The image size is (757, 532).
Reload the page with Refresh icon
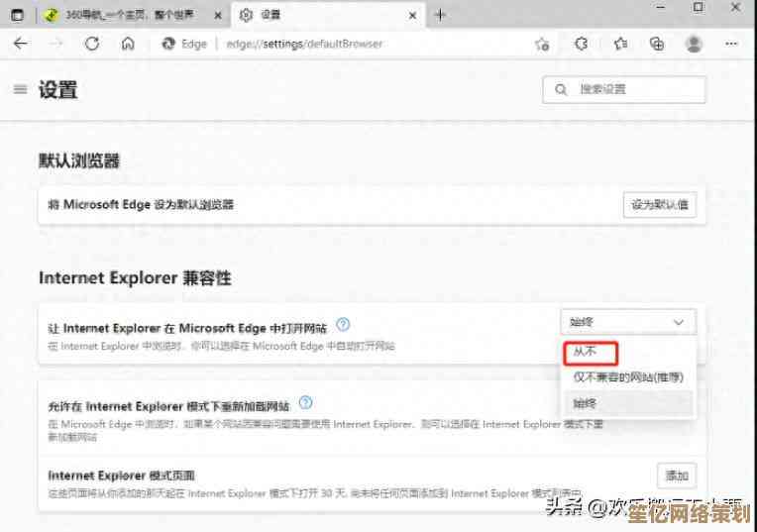pos(92,44)
